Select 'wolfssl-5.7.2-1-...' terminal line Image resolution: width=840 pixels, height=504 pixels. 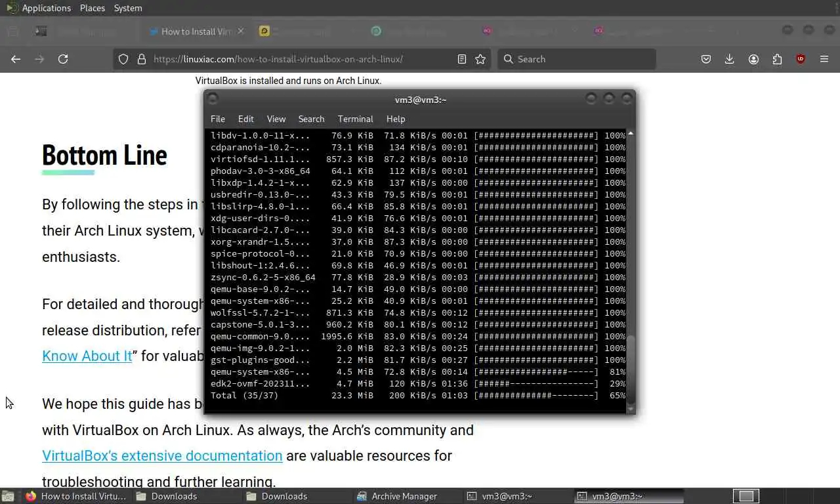click(x=417, y=313)
